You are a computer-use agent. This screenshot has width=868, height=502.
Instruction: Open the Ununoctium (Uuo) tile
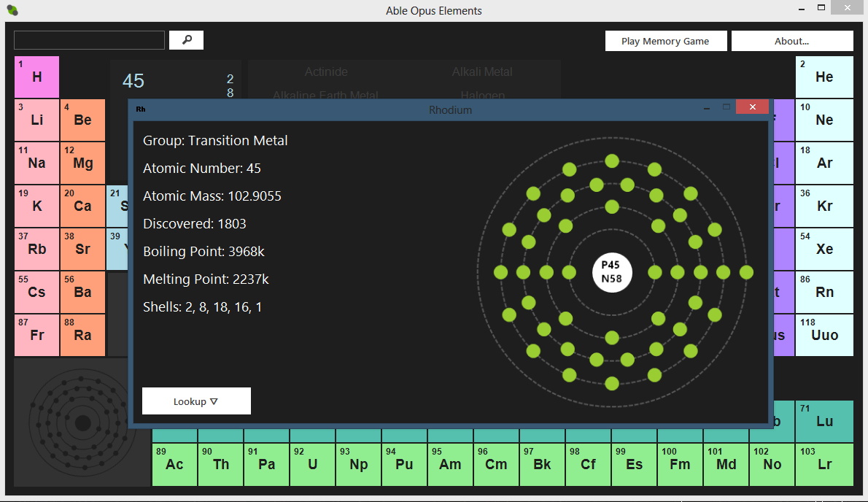(x=824, y=336)
